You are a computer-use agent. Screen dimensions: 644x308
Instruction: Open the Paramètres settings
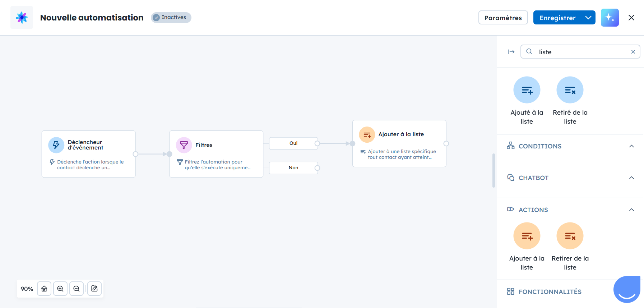coord(503,18)
